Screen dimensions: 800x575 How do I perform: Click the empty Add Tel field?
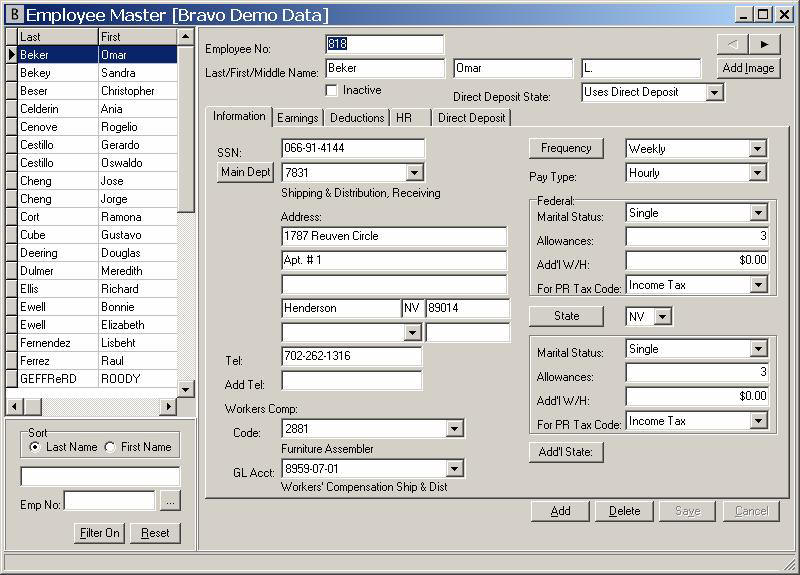click(352, 381)
